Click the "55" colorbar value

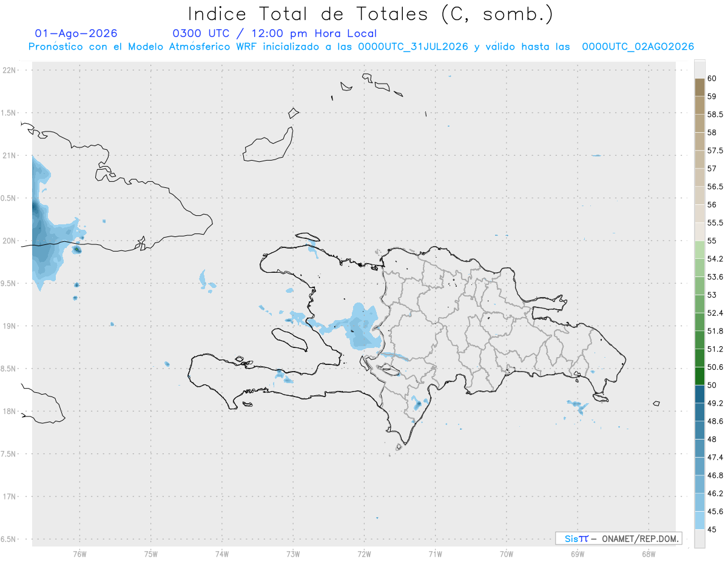(712, 241)
